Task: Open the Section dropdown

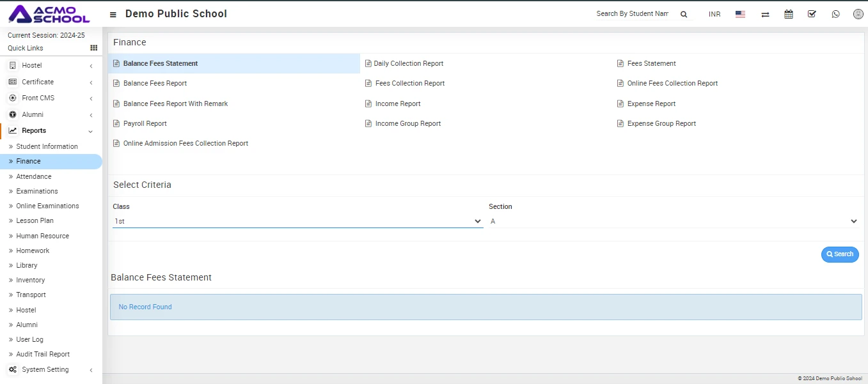Action: (674, 221)
